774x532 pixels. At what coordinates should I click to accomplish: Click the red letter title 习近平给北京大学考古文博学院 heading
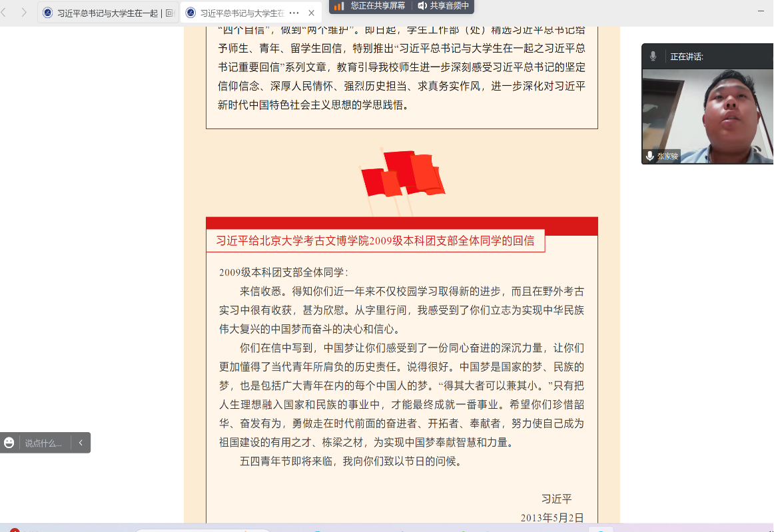click(x=375, y=241)
